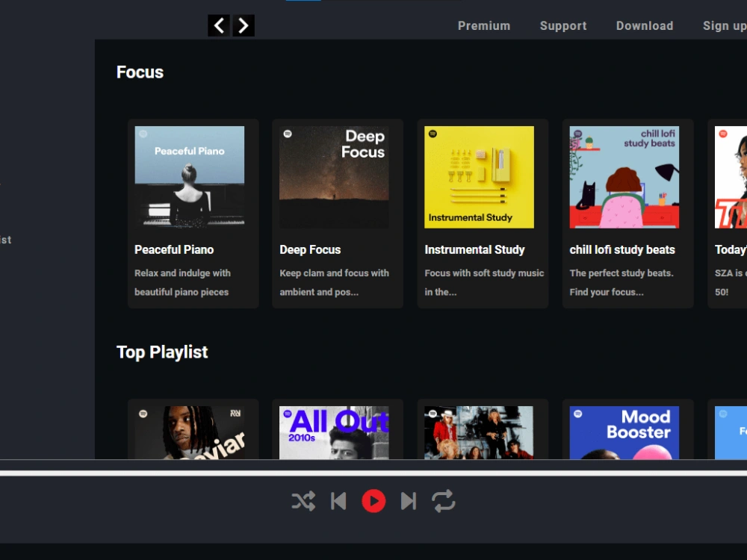Viewport: 747px width, 560px height.
Task: Open the chill lofi study beats cover
Action: click(x=624, y=177)
